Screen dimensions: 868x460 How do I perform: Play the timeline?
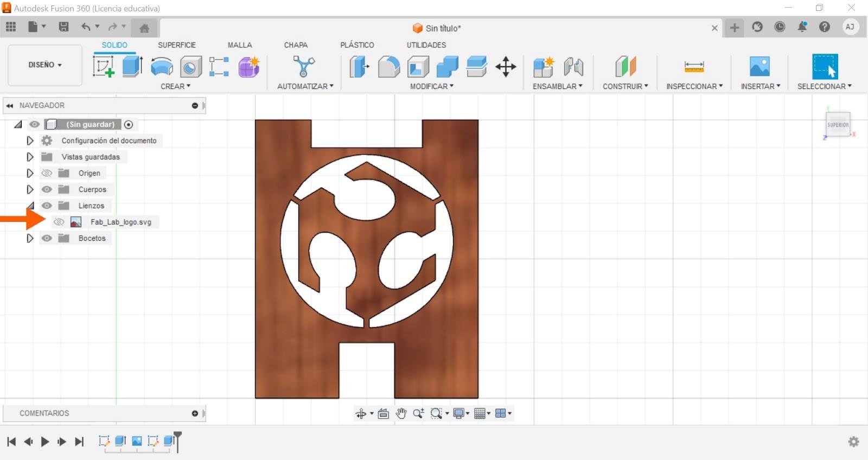(45, 442)
